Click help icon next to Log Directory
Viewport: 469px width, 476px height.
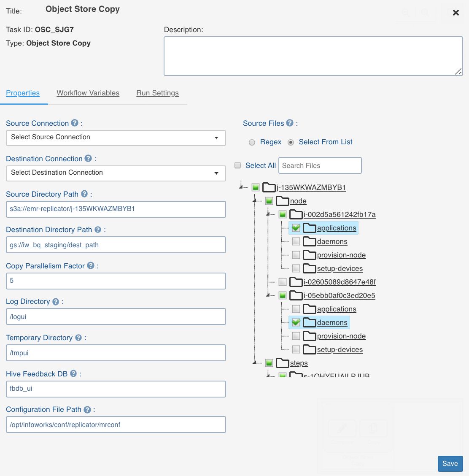pos(56,301)
